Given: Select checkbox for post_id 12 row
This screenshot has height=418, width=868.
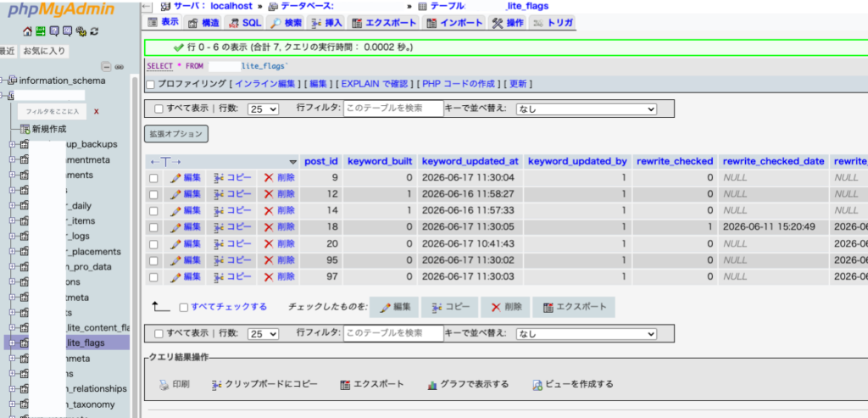Looking at the screenshot, I should [x=154, y=195].
